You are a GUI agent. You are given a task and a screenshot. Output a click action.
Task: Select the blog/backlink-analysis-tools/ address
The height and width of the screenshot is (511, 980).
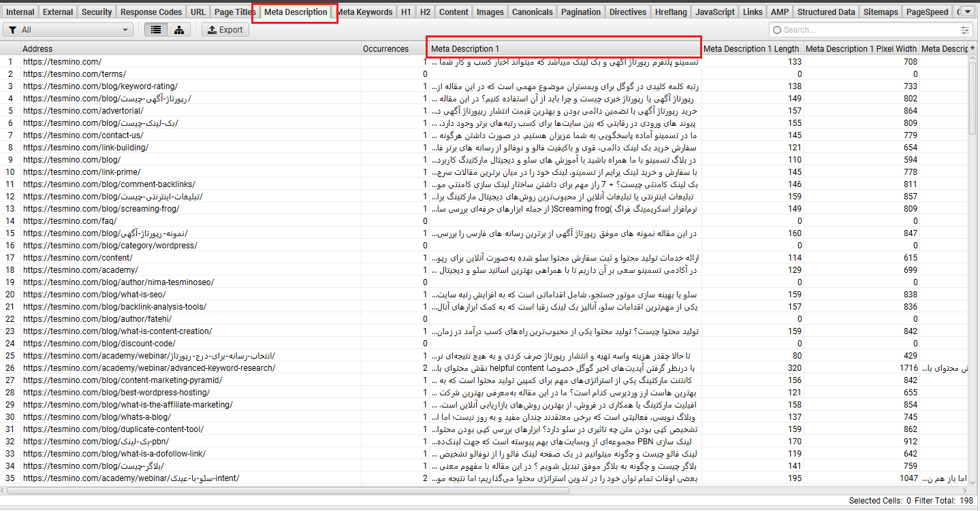pos(114,306)
